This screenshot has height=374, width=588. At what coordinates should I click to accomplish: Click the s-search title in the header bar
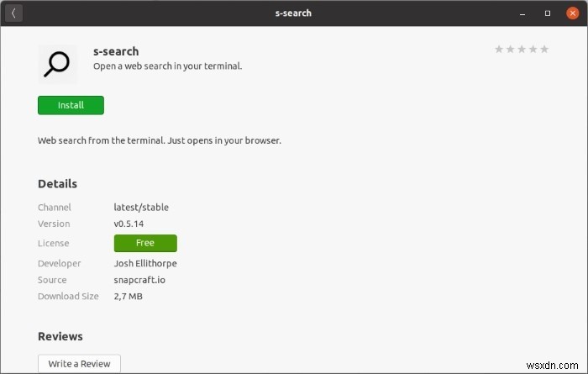tap(293, 13)
